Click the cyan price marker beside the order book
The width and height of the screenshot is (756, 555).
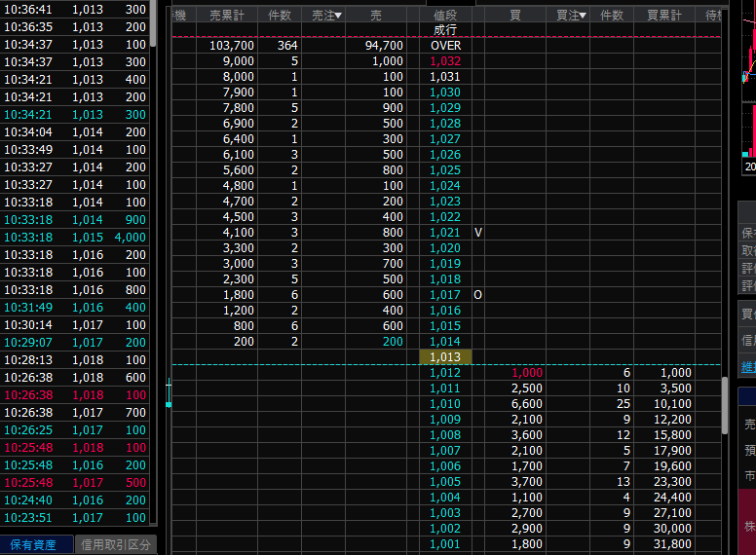click(x=169, y=405)
